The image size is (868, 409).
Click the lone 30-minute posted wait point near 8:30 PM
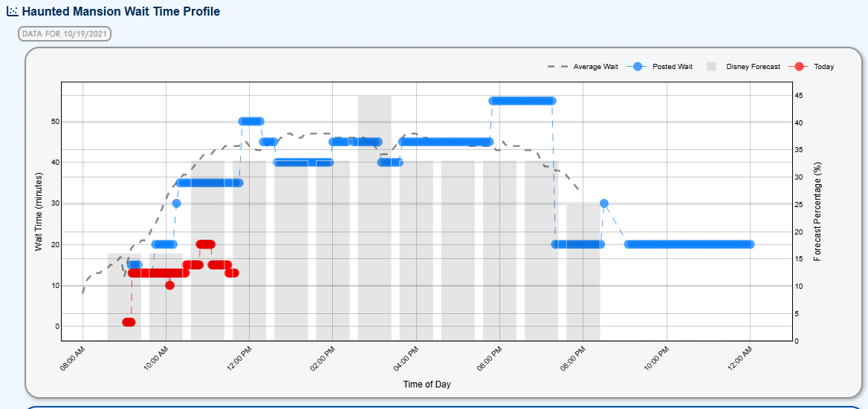604,203
